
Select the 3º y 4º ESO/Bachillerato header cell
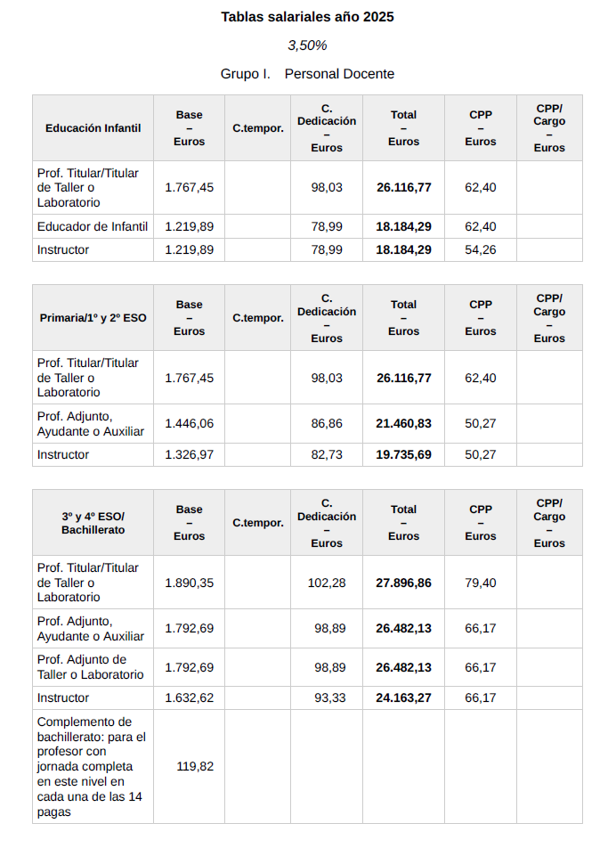[x=93, y=523]
